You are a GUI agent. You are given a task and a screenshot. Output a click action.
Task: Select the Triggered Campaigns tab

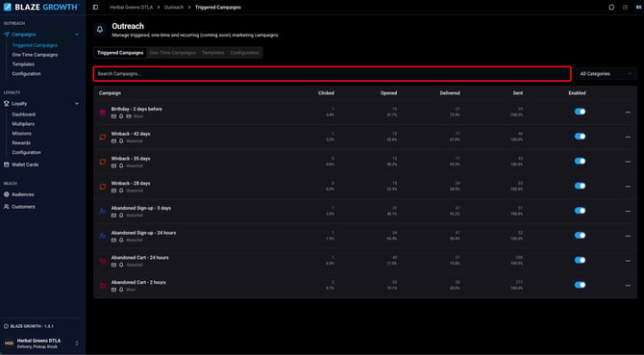[x=120, y=53]
